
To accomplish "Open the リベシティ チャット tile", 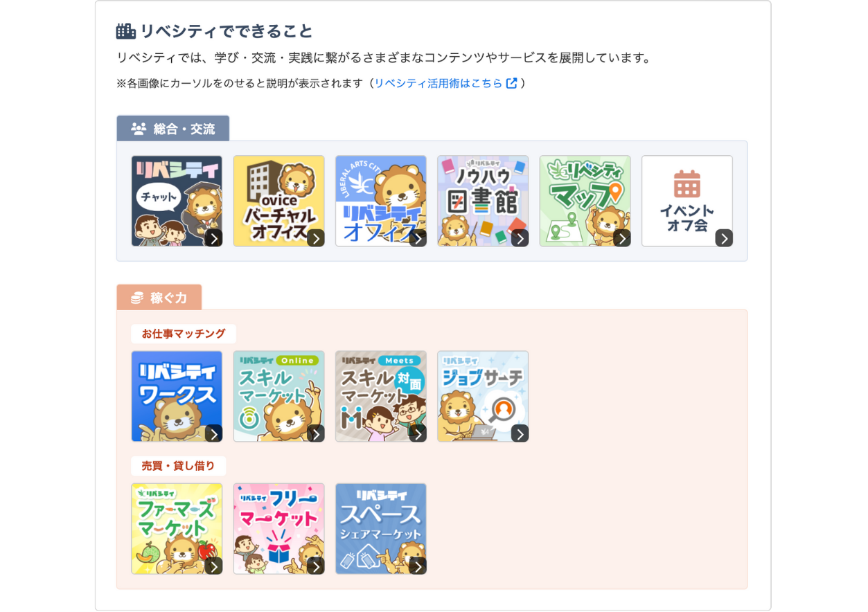I will point(177,201).
